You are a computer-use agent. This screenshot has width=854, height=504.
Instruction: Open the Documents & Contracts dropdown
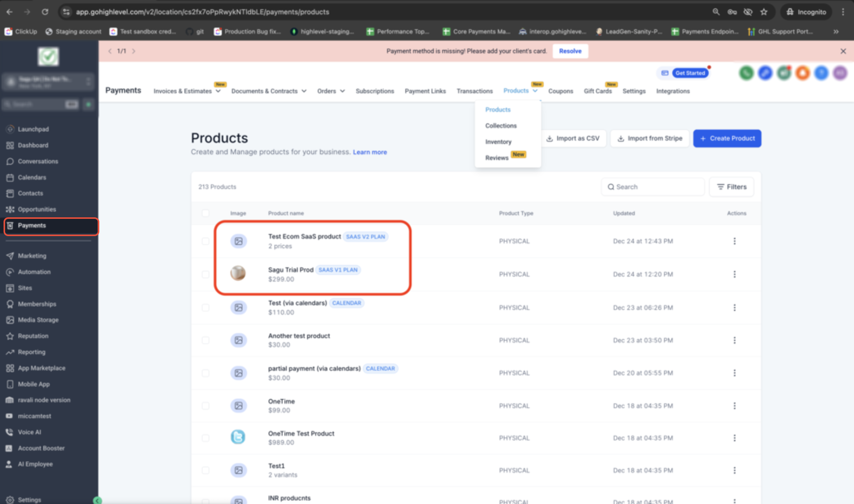268,91
